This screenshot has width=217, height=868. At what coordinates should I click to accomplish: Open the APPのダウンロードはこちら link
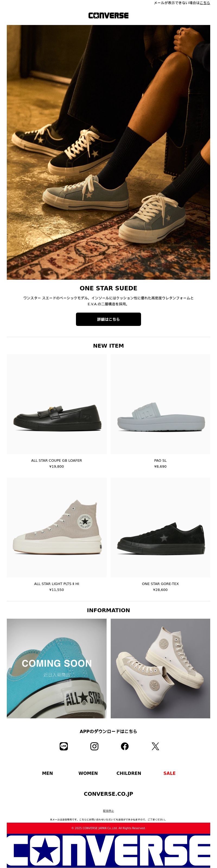(108, 731)
